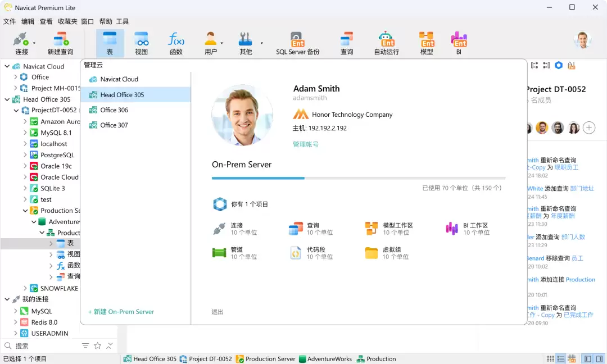Switch to grid icon view in status bar

(x=550, y=359)
